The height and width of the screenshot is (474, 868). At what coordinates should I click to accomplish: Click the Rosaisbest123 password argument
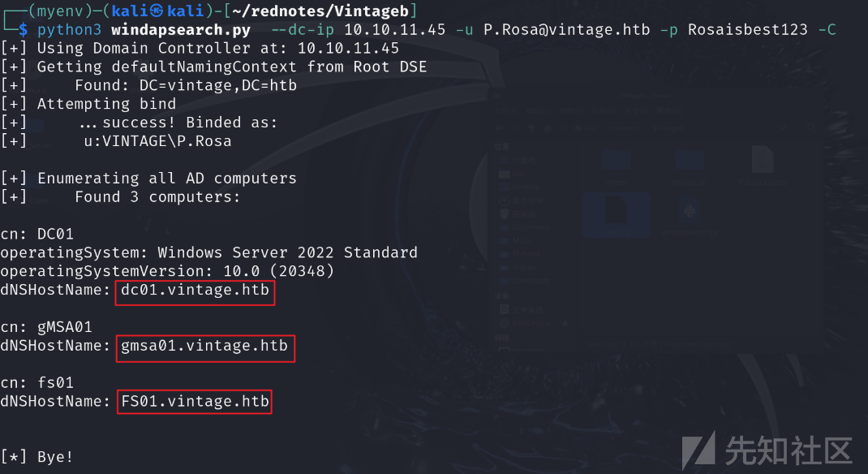click(x=748, y=30)
